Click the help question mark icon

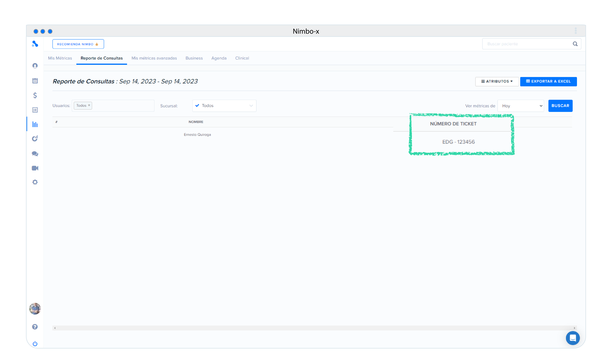35,327
